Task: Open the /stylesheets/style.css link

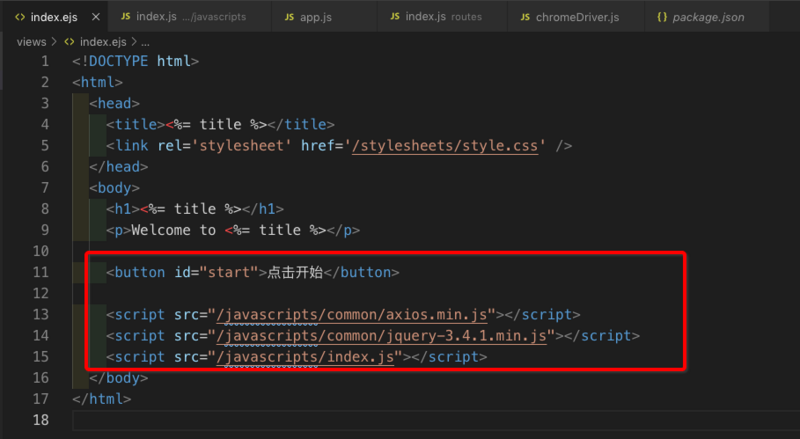Action: tap(447, 146)
